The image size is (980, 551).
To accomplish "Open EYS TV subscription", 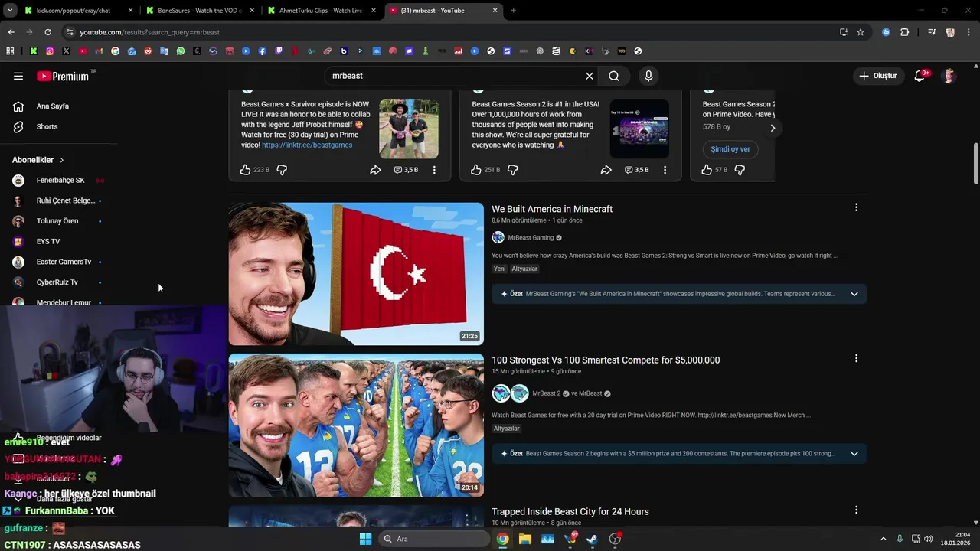I will coord(47,242).
